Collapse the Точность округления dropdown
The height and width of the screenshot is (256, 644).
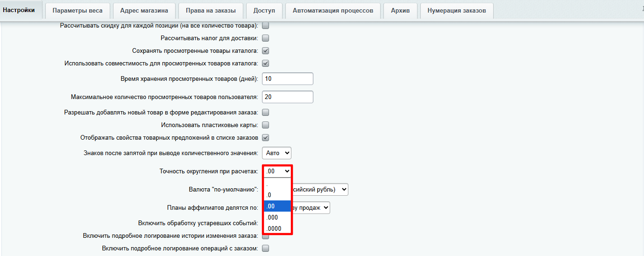(x=277, y=171)
